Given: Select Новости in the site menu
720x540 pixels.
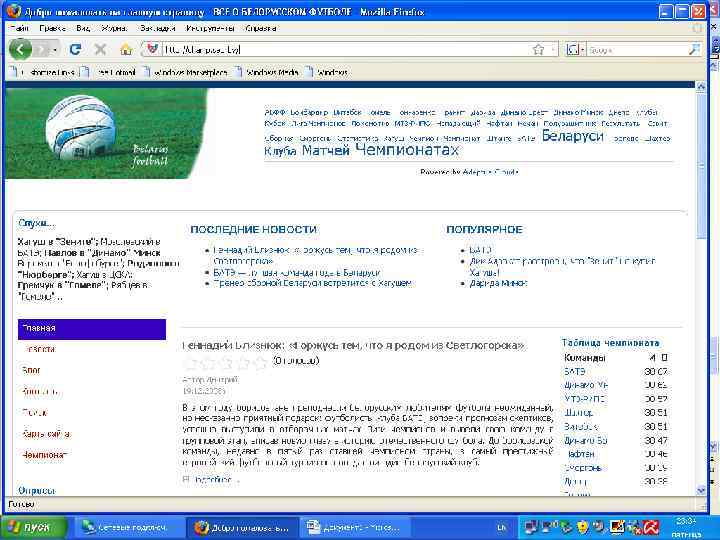Looking at the screenshot, I should (x=39, y=349).
